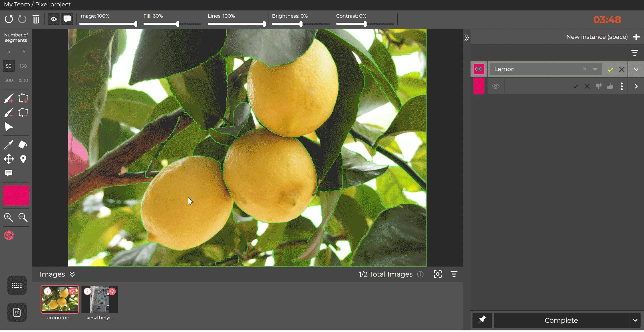Select 150 number of segments

23,66
